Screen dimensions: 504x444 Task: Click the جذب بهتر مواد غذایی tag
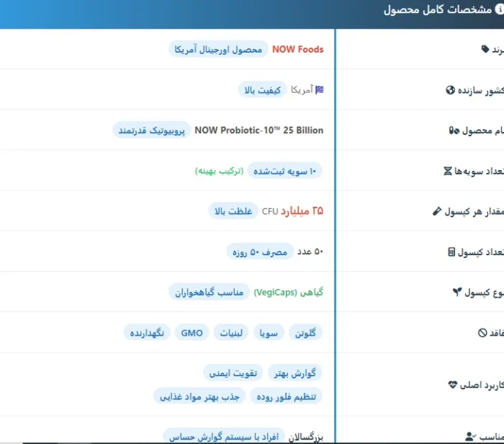point(199,396)
